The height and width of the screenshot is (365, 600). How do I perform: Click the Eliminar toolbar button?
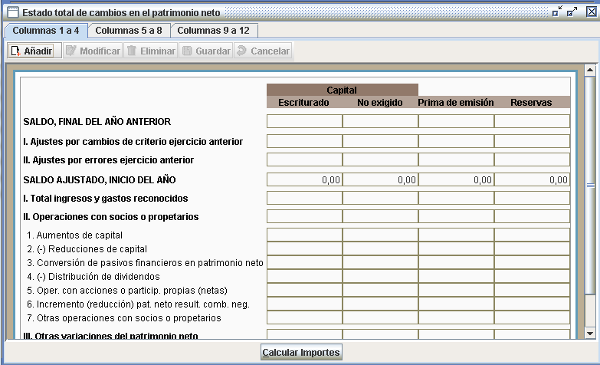pyautogui.click(x=151, y=51)
